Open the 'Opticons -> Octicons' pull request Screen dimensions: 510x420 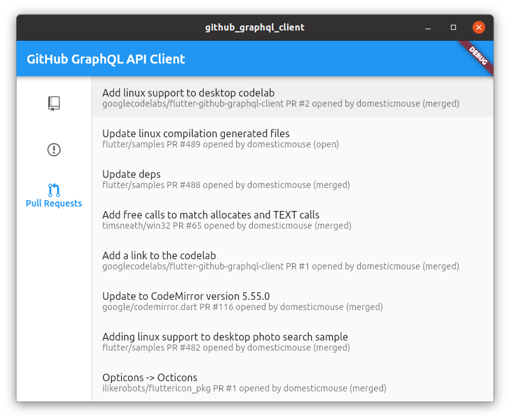[150, 377]
